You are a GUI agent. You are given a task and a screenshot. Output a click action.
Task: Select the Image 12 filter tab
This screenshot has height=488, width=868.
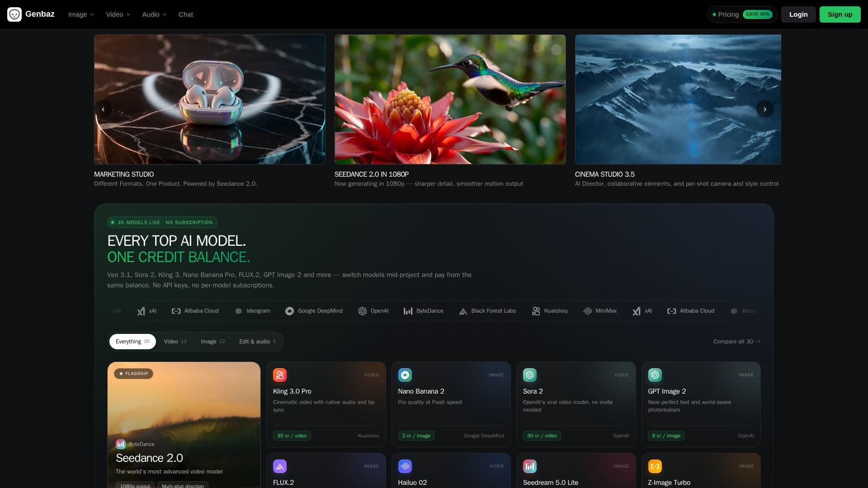click(x=213, y=342)
